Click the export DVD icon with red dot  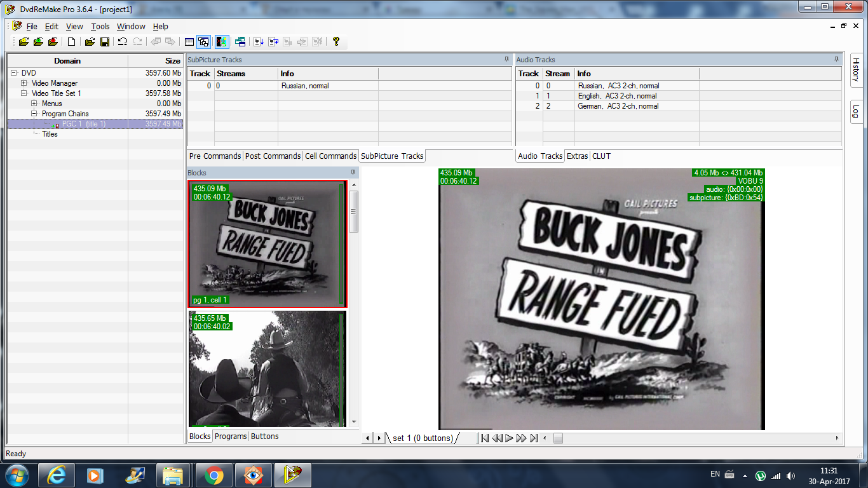53,42
